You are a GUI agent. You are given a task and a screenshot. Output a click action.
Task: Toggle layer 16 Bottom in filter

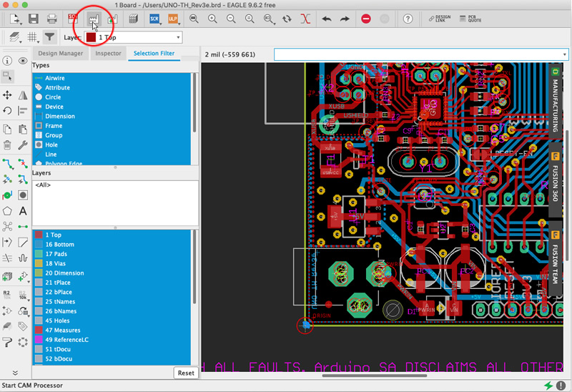(112, 244)
